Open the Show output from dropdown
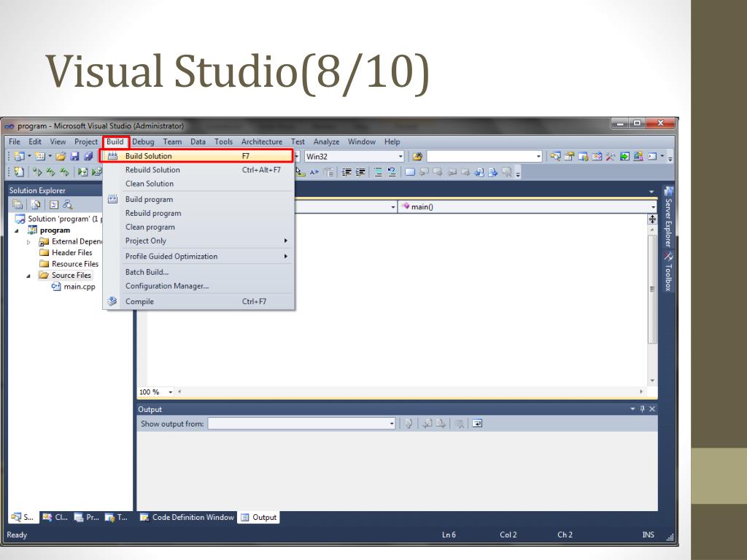747x560 pixels. point(392,424)
